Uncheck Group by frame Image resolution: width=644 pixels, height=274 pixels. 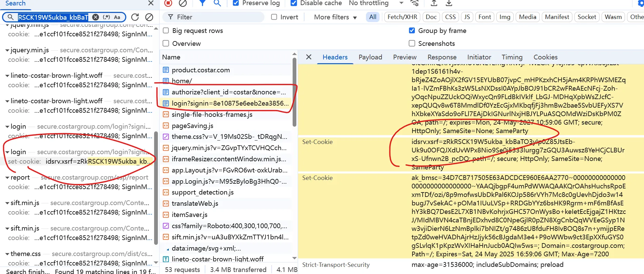click(412, 31)
